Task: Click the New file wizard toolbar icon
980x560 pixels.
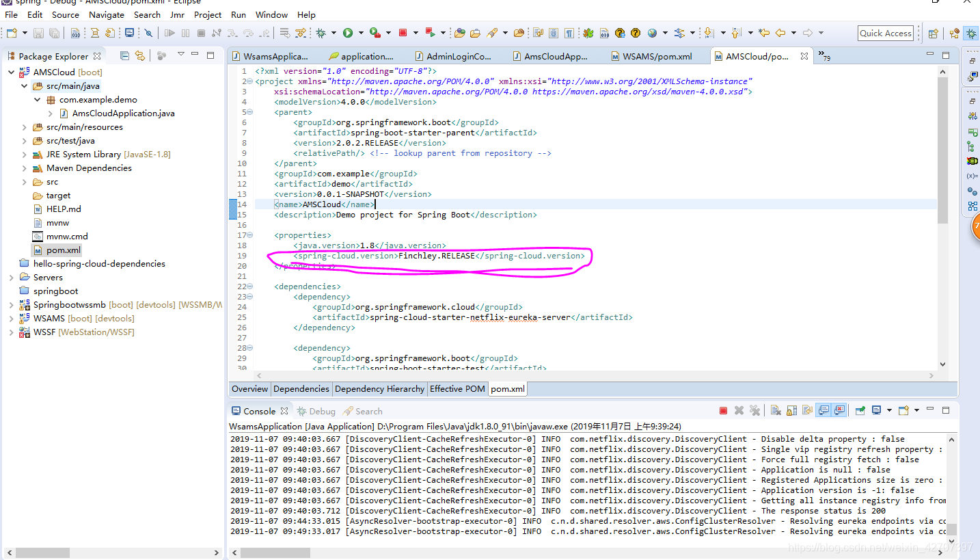Action: pos(12,33)
